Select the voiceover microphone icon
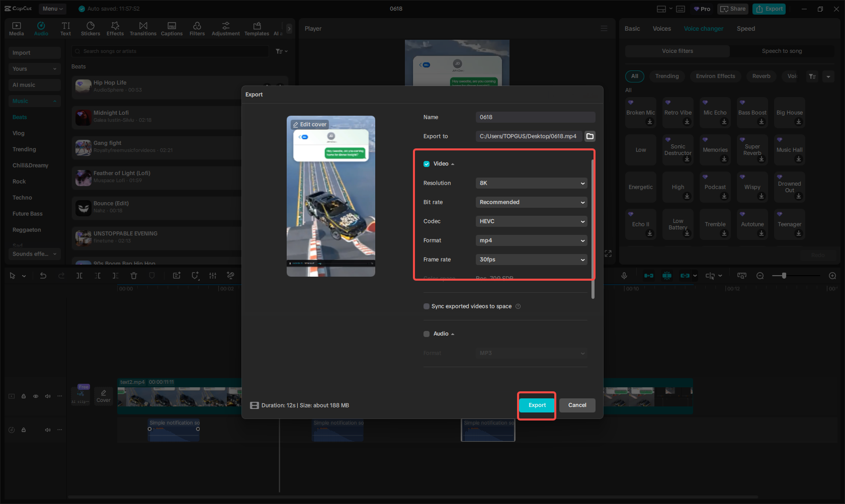This screenshot has height=504, width=845. (x=624, y=276)
